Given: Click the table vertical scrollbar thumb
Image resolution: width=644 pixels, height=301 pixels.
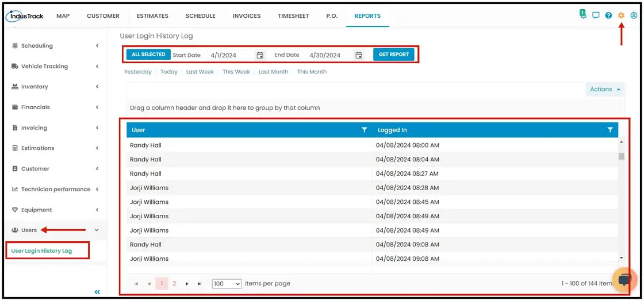Looking at the screenshot, I should click(622, 156).
